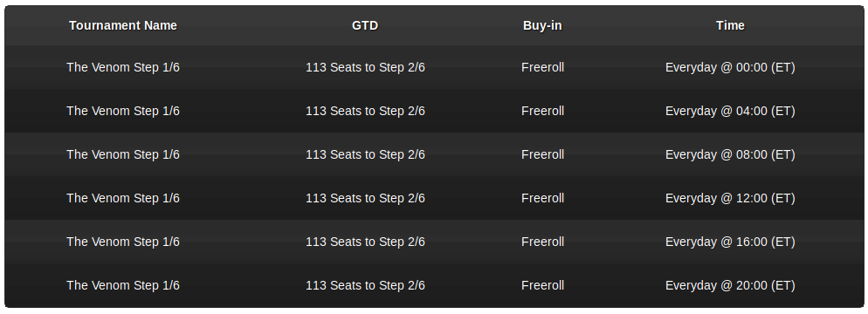Click Freeroll buy-in in the 12:00 row
The width and height of the screenshot is (868, 314).
point(542,199)
